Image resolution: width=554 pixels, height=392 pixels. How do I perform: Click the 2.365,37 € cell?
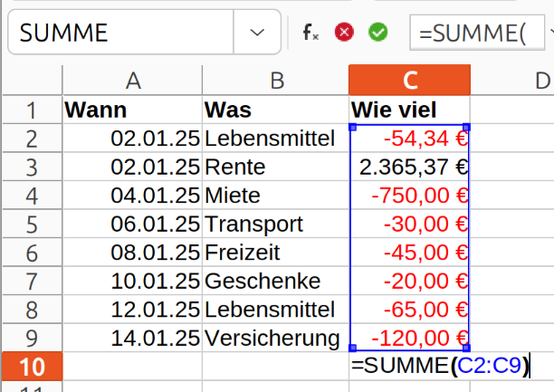pos(409,167)
